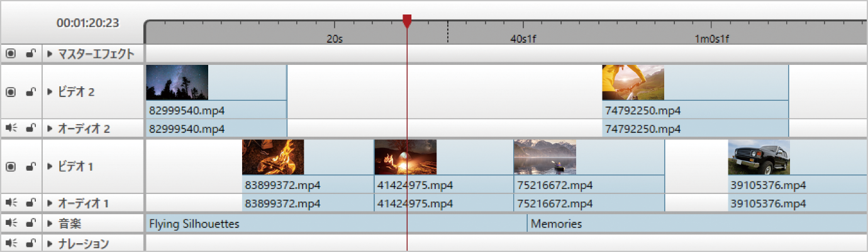Click the 00:01:20:23 timecode display
This screenshot has width=868, height=252.
[88, 23]
